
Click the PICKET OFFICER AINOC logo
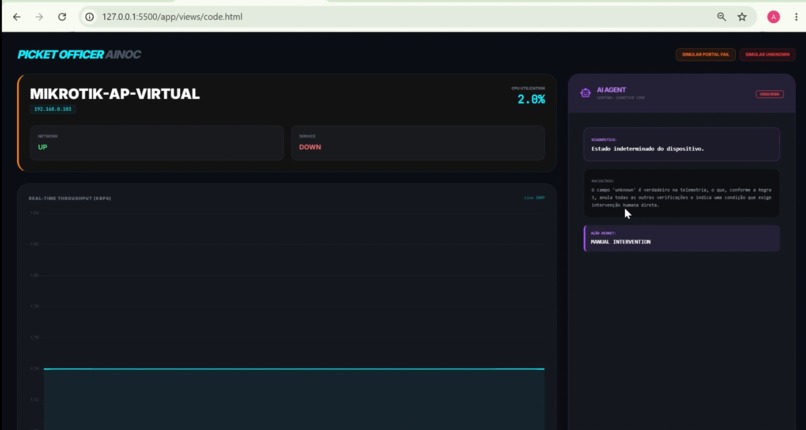[x=79, y=54]
